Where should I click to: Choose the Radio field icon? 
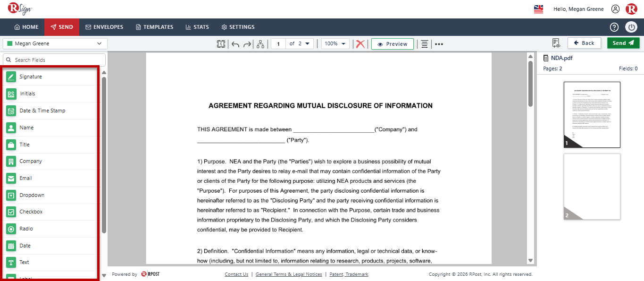[x=11, y=229]
